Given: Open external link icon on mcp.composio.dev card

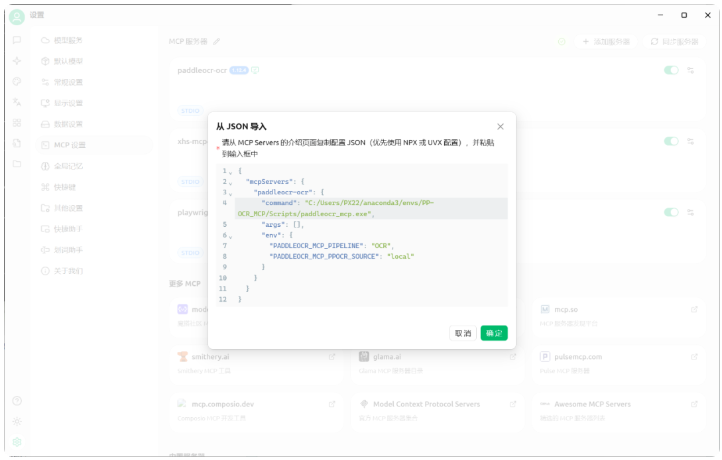Looking at the screenshot, I should point(332,404).
